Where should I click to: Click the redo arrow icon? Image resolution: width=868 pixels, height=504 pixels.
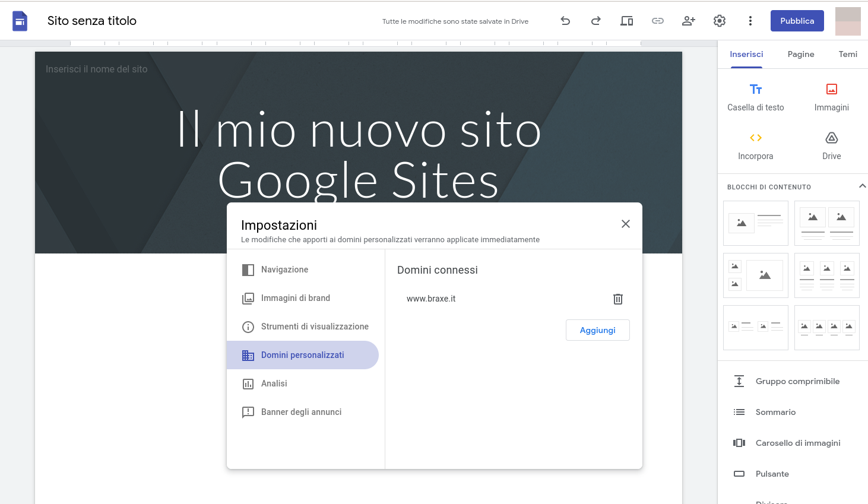coord(596,21)
